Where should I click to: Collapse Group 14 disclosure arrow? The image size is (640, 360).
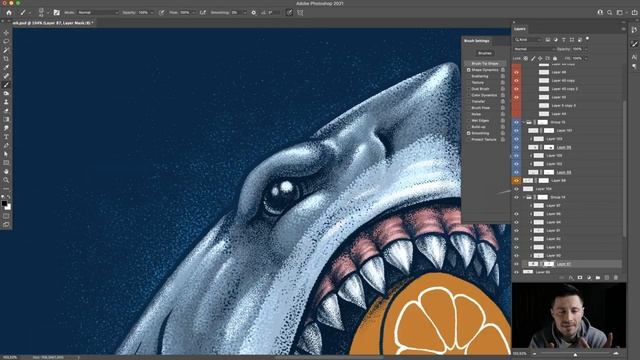pos(524,197)
